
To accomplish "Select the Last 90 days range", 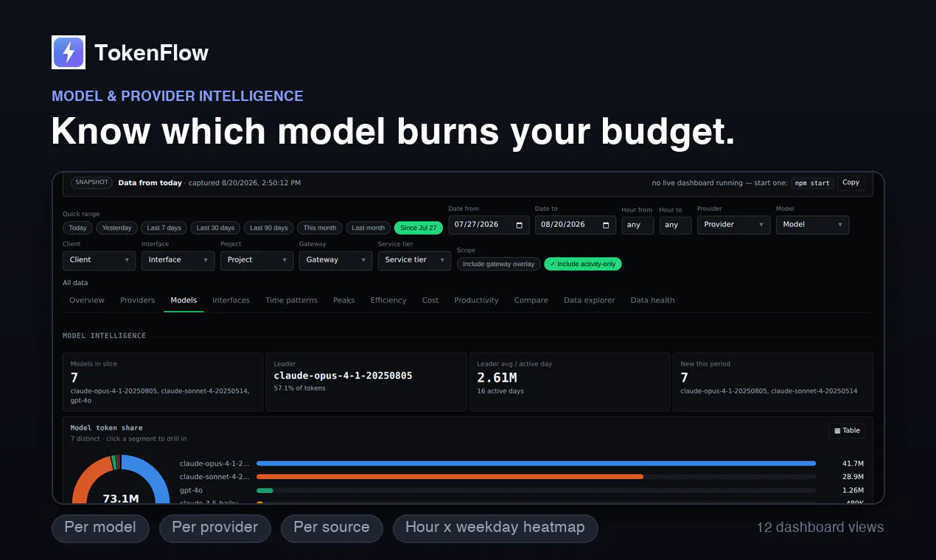I will [x=269, y=228].
